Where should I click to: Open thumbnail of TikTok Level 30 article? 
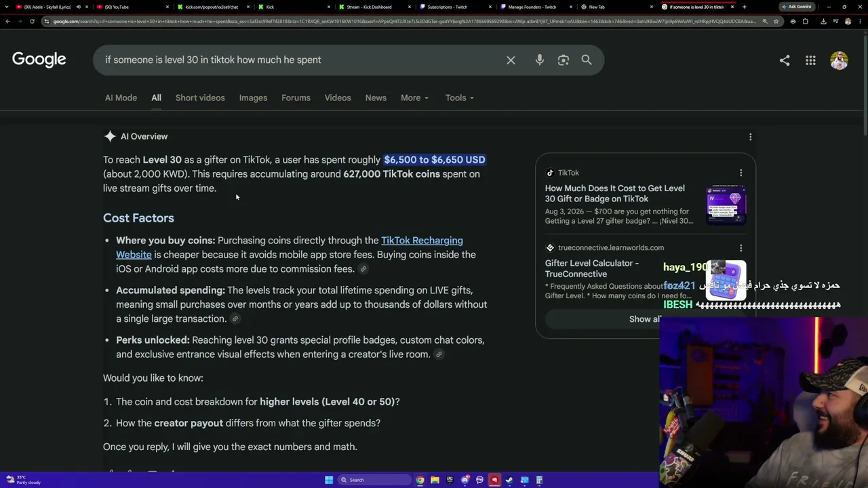(726, 205)
